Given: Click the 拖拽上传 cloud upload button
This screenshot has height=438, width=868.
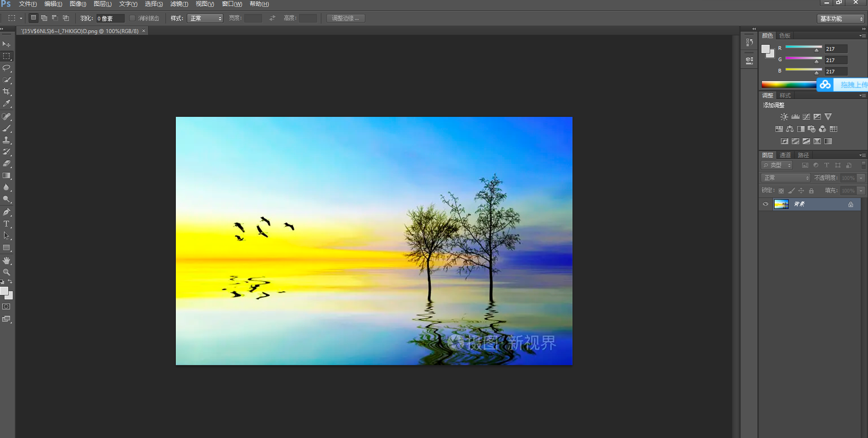Looking at the screenshot, I should click(842, 85).
